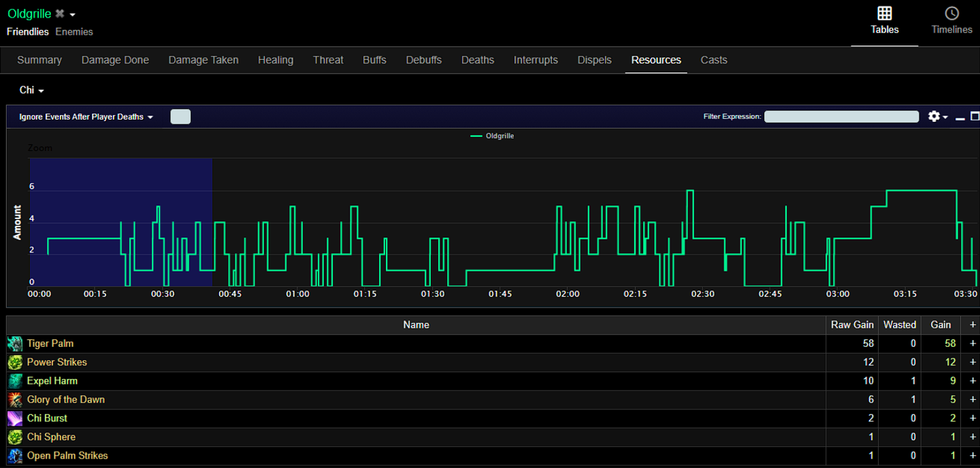Viewport: 980px width, 468px height.
Task: Enable the Ignore Events checkbox
Action: 180,116
